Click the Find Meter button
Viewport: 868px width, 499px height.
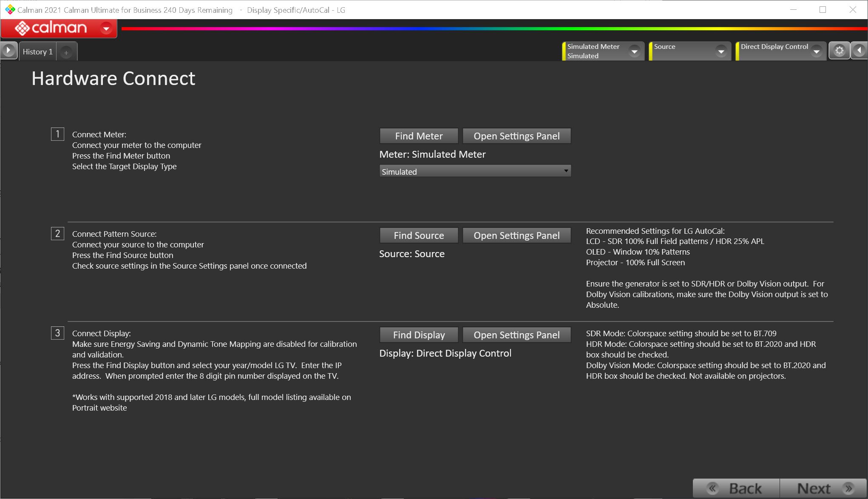(418, 136)
